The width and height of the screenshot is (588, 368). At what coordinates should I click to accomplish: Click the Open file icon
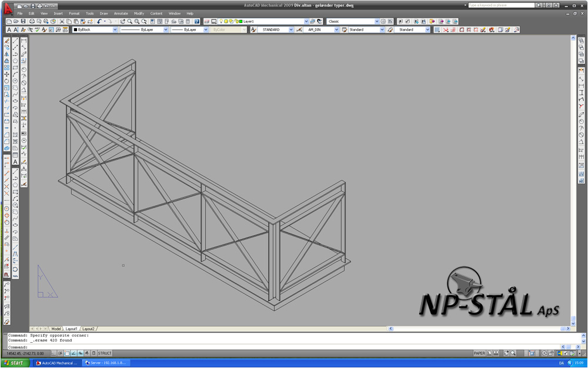pos(16,21)
